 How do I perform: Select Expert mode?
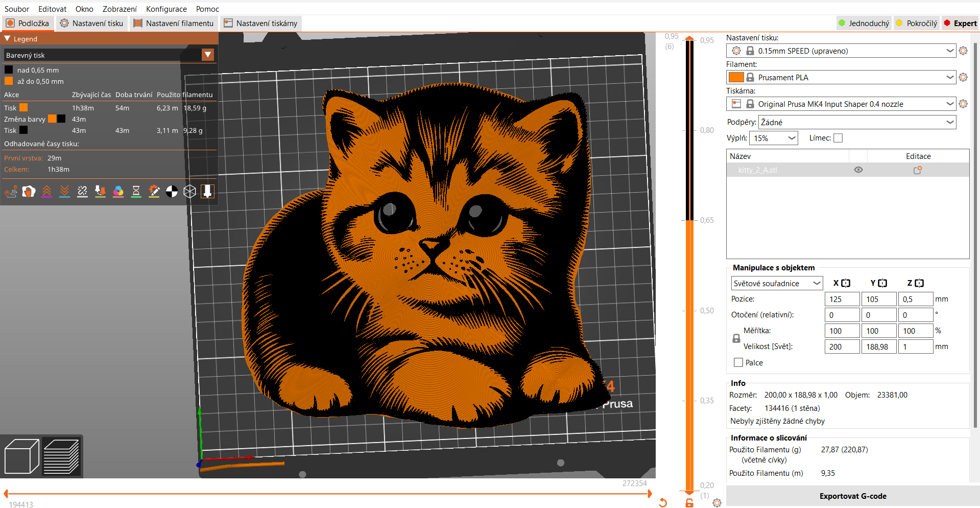[960, 23]
